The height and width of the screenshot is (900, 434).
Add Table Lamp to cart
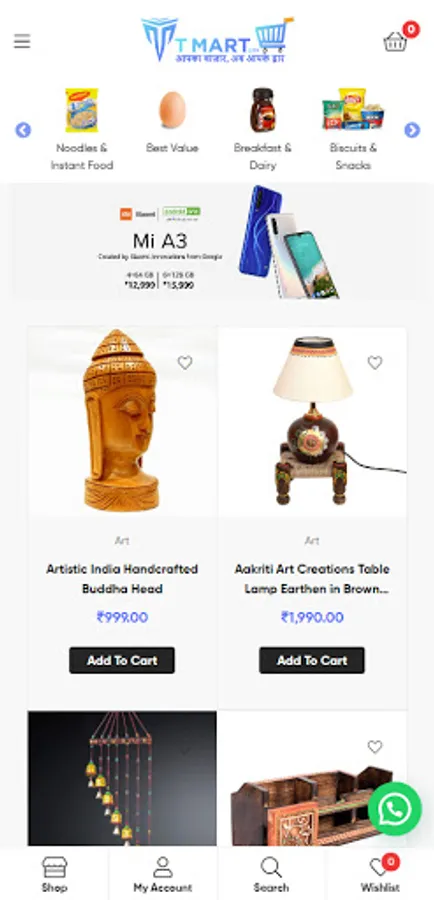point(312,660)
